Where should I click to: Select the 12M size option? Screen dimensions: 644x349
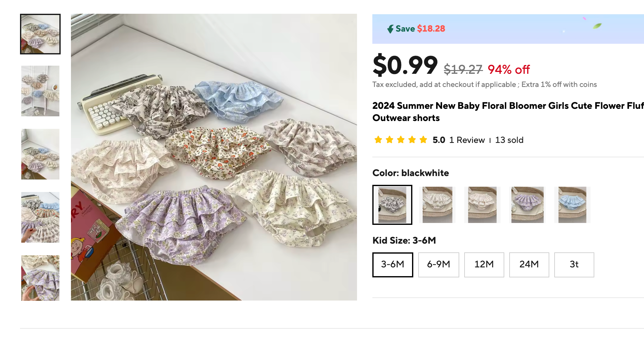point(484,265)
